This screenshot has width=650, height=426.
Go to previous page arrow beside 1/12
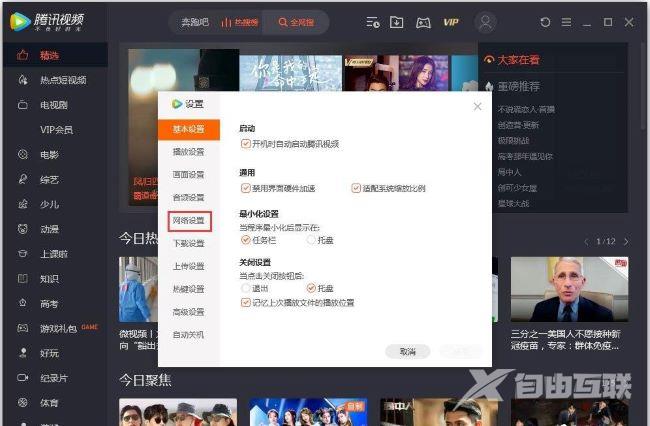(586, 242)
